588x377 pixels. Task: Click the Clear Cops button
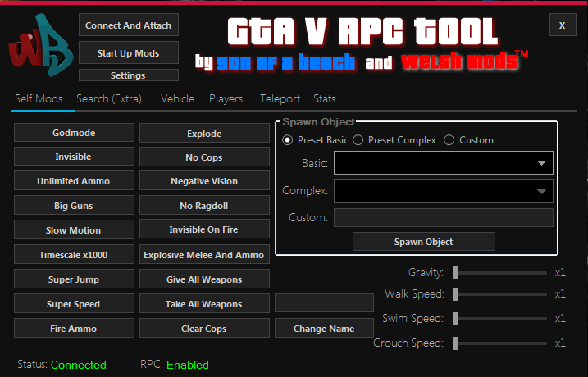point(204,329)
